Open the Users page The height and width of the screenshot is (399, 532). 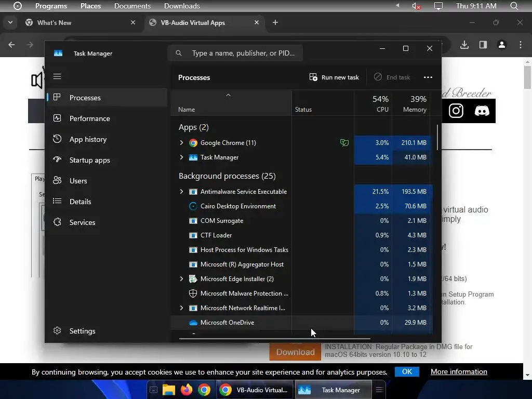pyautogui.click(x=107, y=181)
